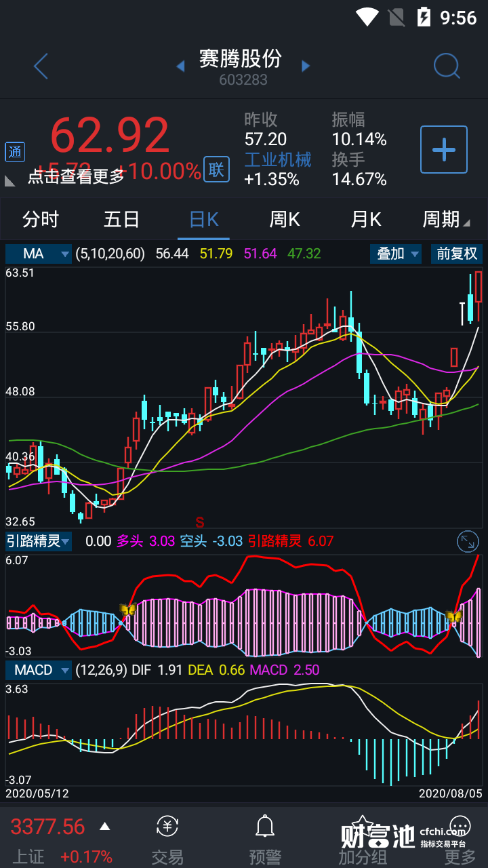Tap the back arrow icon
Screen dimensions: 488x868
41,66
